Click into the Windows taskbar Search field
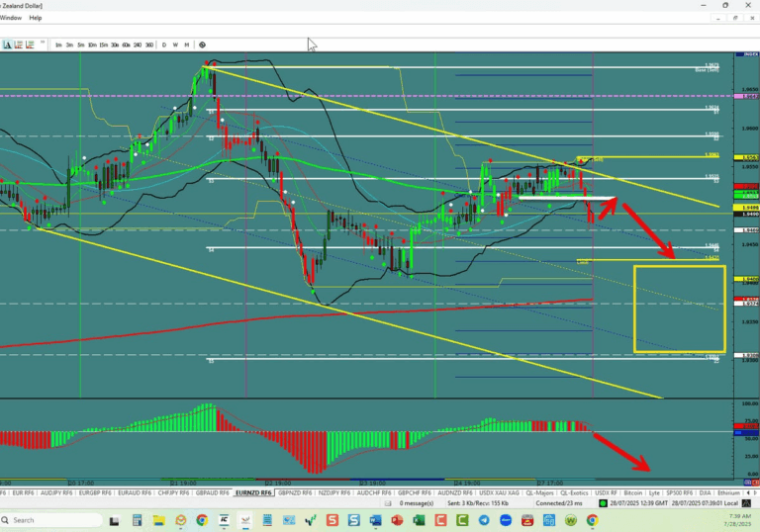Viewport: 760px width, 532px height. point(51,520)
